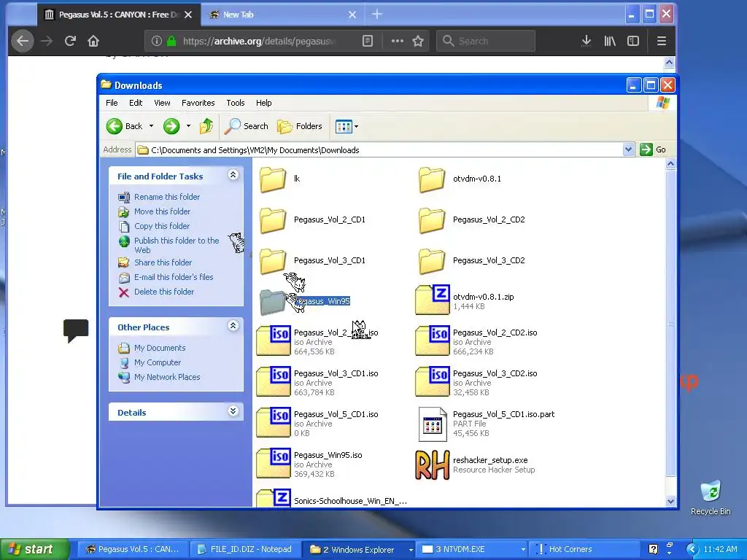This screenshot has width=747, height=560.
Task: Reload the Firefox page
Action: [x=70, y=41]
